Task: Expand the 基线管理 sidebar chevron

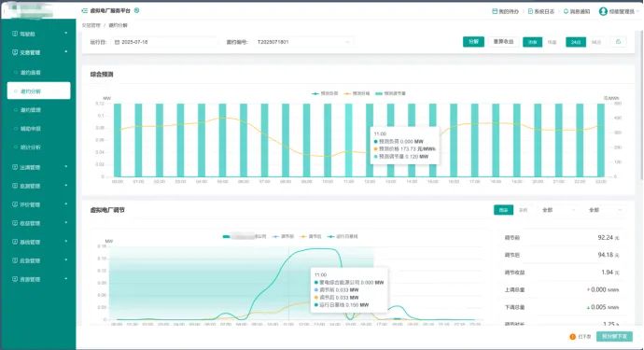Action: [x=65, y=241]
